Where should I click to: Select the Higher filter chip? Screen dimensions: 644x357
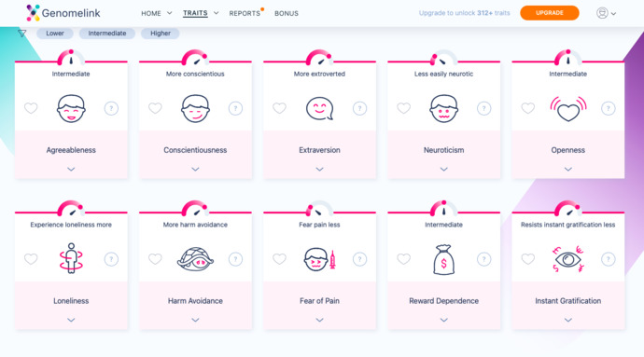161,34
